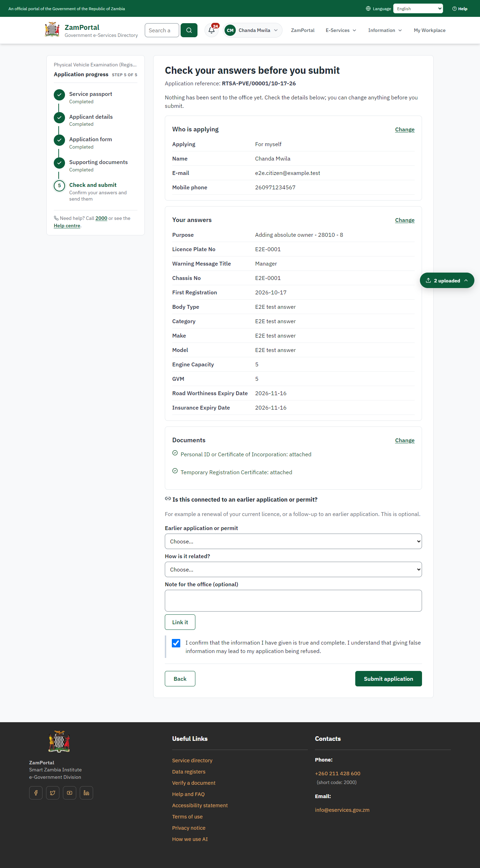Click the CM user avatar

(230, 30)
